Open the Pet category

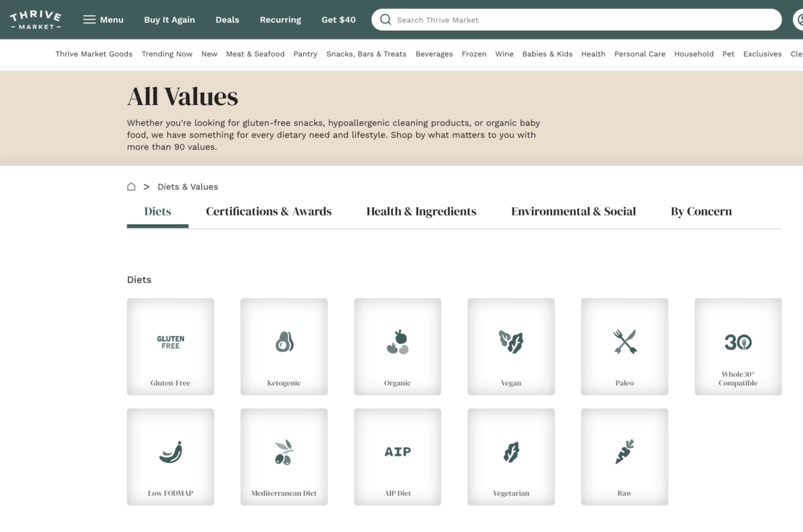pos(729,54)
